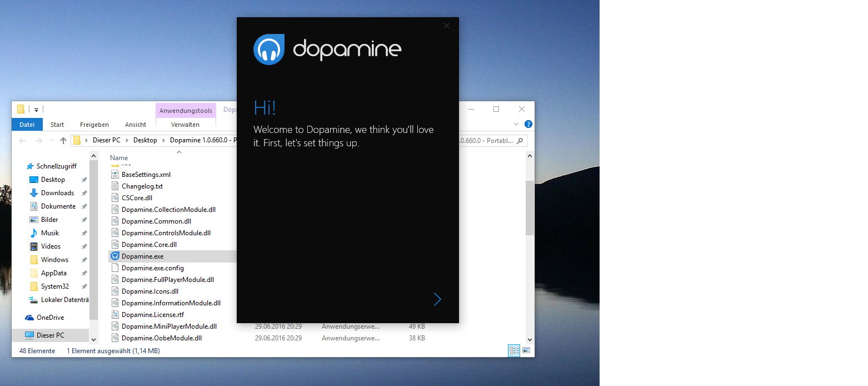Screen dimensions: 868x386
Task: Click the file list scrollbar up arrow
Action: pyautogui.click(x=530, y=156)
